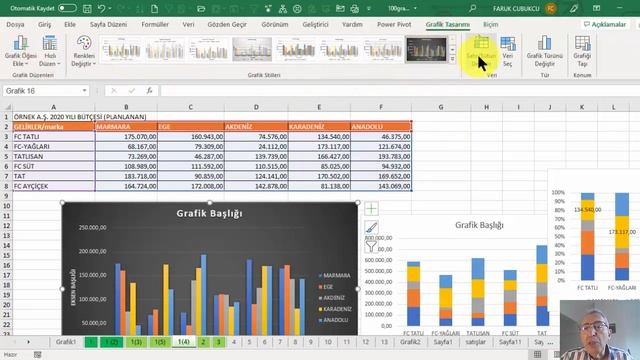
Task: Click the FC-YAĞLARI cell
Action: (x=53, y=147)
